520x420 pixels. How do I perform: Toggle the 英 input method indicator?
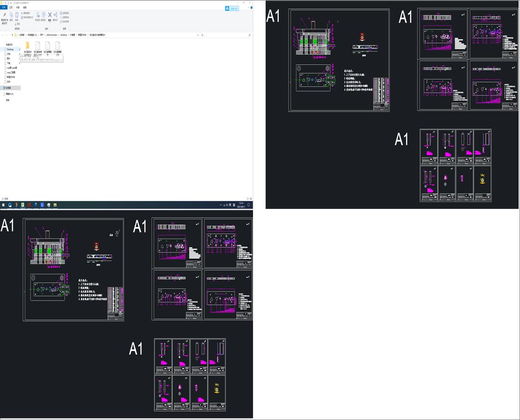coord(230,205)
